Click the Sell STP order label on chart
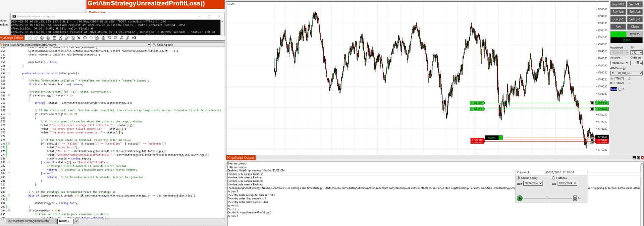The height and width of the screenshot is (226, 644). (x=478, y=140)
